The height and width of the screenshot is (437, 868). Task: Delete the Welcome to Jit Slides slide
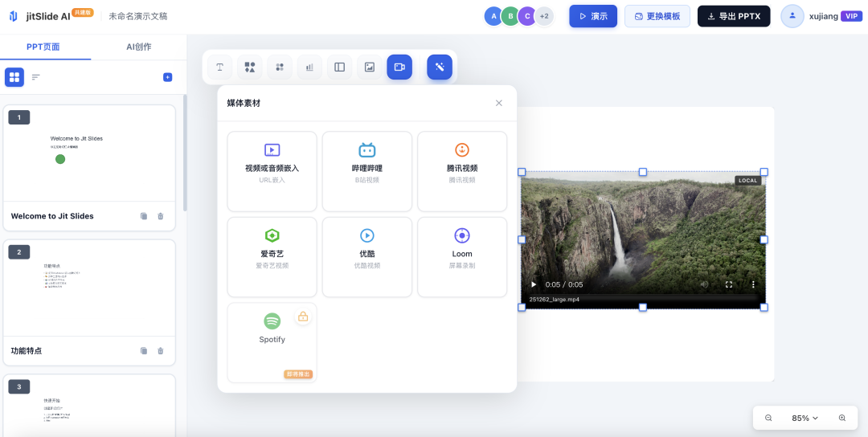click(161, 216)
